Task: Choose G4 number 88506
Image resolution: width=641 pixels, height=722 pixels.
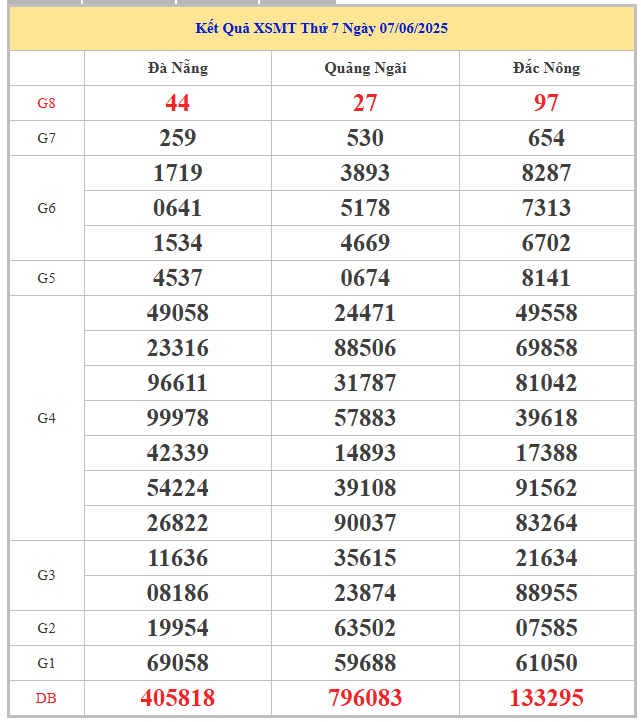Action: click(x=365, y=348)
